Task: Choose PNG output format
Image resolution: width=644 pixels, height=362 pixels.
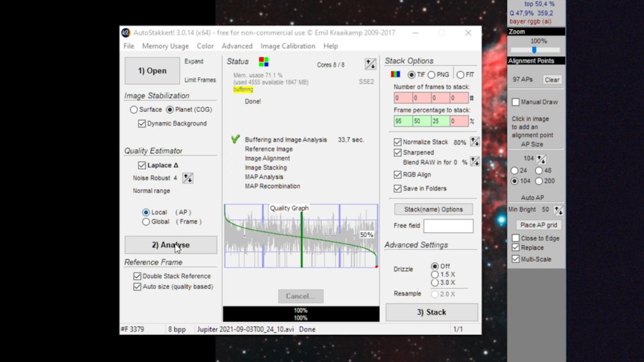Action: coord(431,75)
